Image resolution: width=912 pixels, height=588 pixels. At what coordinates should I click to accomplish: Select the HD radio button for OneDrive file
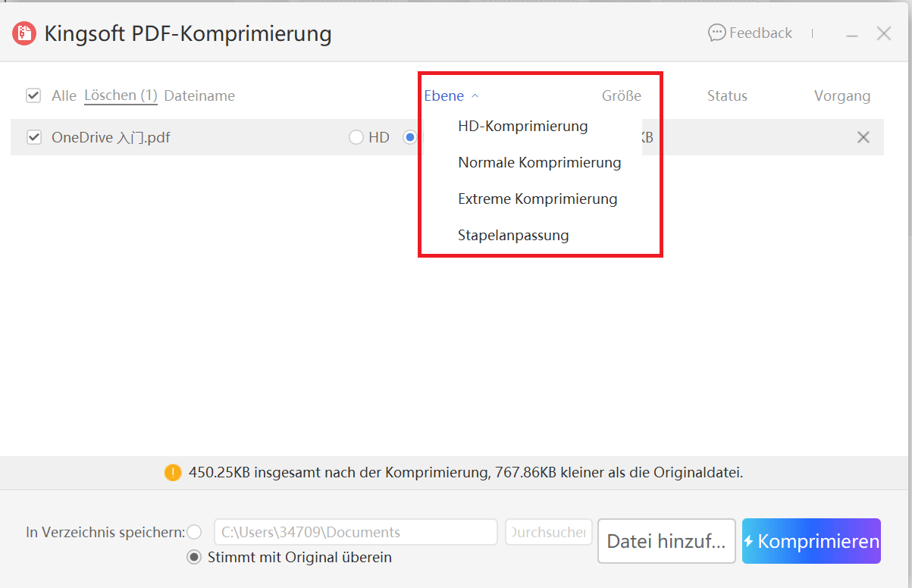tap(356, 137)
